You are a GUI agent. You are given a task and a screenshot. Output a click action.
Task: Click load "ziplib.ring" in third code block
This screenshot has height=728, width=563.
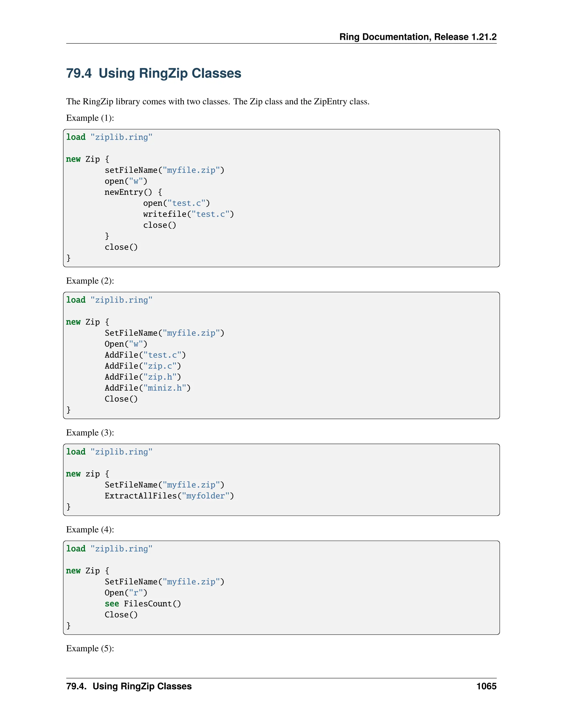pos(109,452)
